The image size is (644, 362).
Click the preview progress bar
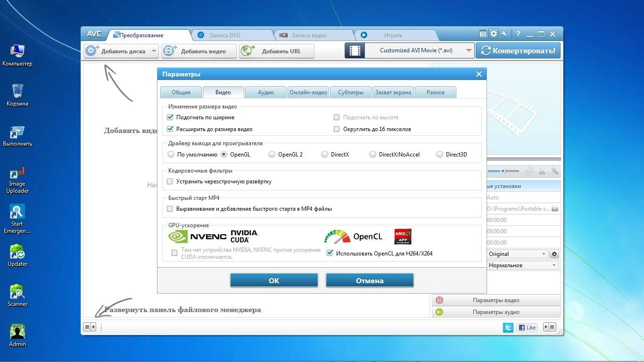pos(523,160)
